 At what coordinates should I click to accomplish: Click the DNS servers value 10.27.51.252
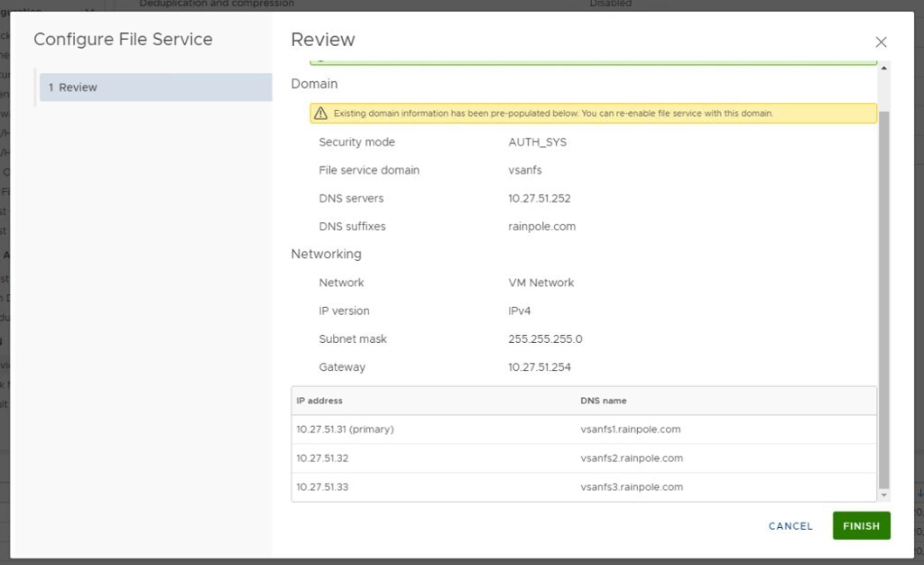pos(540,199)
